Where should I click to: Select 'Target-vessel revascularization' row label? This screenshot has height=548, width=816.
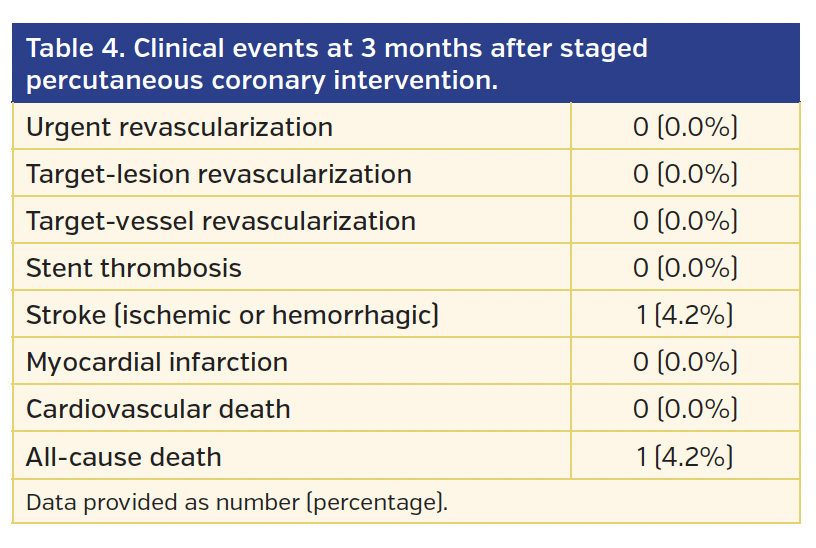pos(221,221)
